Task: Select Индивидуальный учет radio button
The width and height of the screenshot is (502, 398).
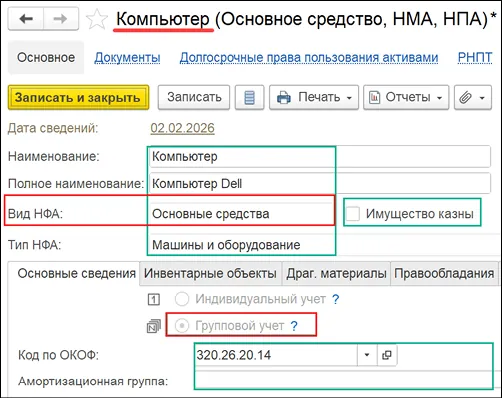Action: coord(182,299)
